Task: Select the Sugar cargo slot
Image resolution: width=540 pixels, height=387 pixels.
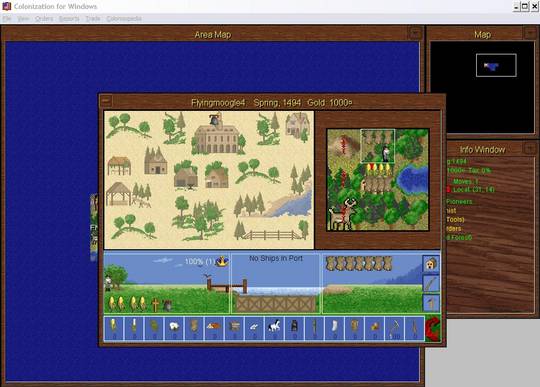Action: coord(134,328)
